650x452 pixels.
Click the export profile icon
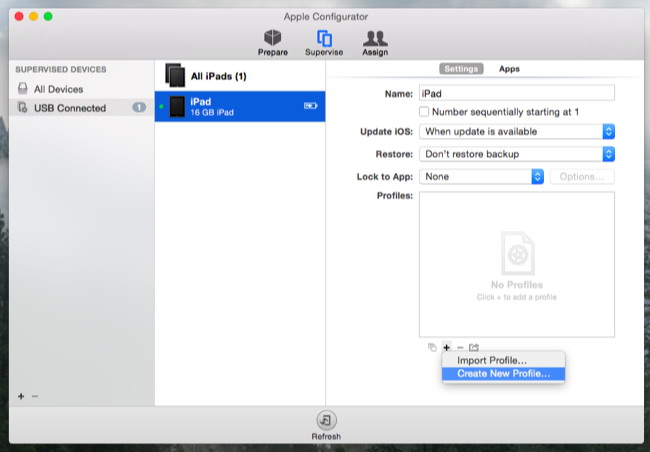pyautogui.click(x=474, y=347)
